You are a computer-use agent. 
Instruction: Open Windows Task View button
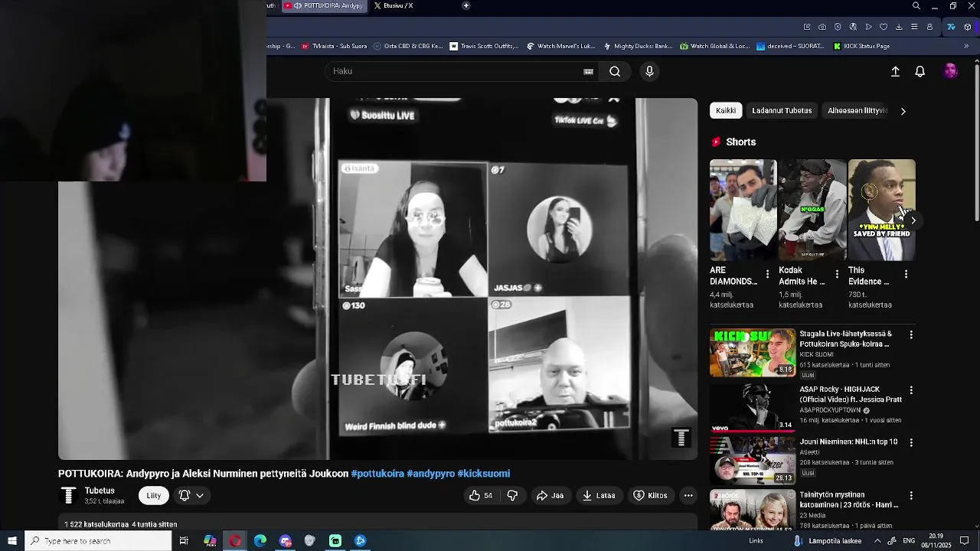click(x=184, y=541)
